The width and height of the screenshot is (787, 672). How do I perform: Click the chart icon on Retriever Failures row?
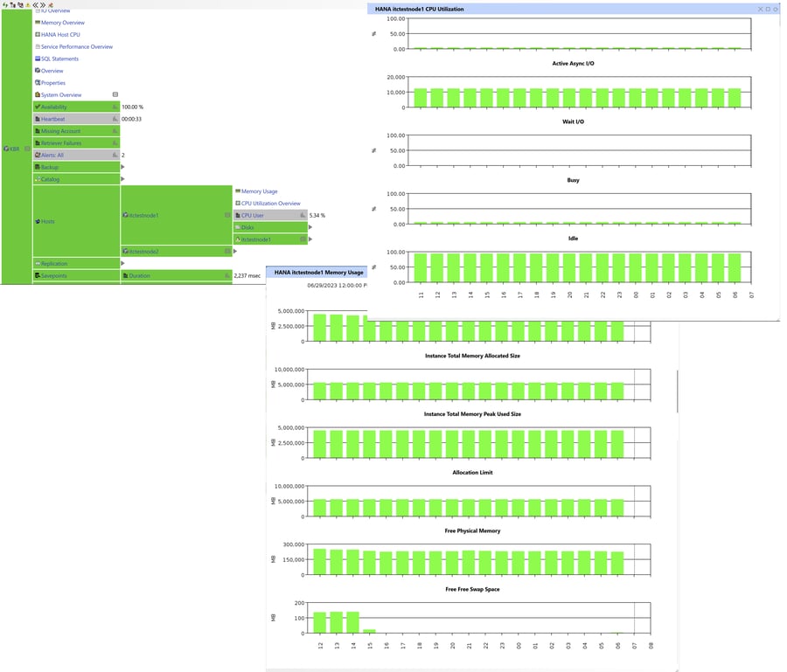point(115,143)
